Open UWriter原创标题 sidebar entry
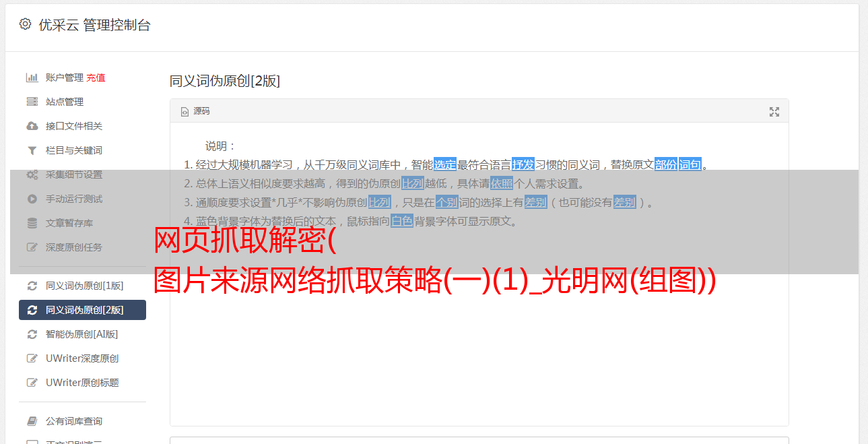 (82, 383)
